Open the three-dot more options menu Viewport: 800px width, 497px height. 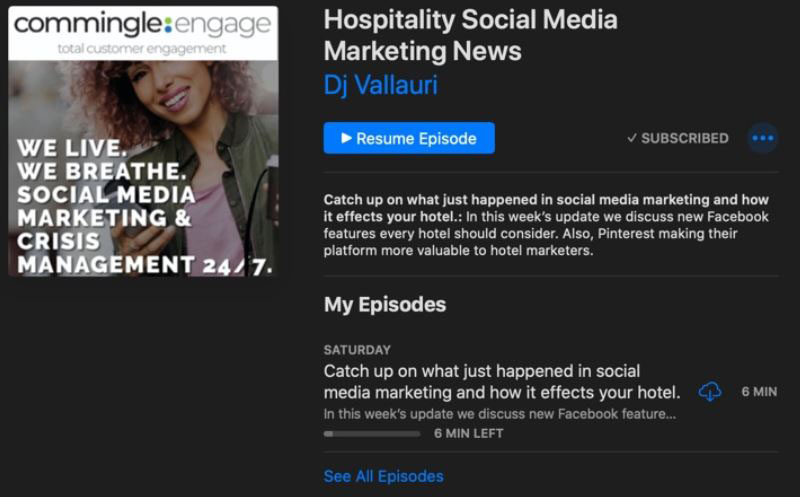pyautogui.click(x=763, y=138)
